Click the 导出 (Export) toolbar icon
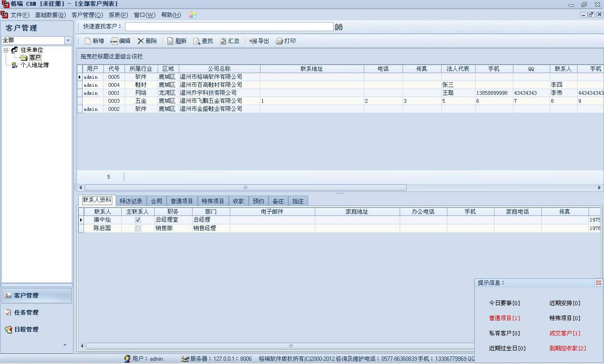604x364 pixels. pos(253,41)
